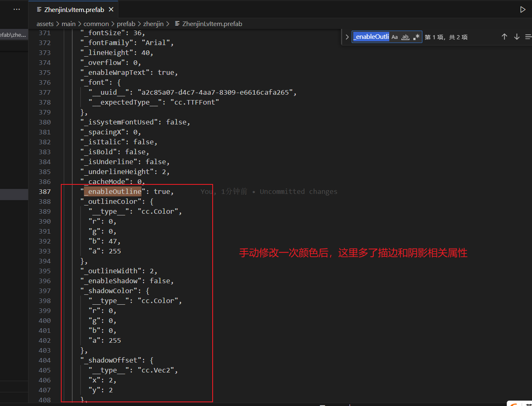Toggle Find in Selection icon

[x=528, y=37]
